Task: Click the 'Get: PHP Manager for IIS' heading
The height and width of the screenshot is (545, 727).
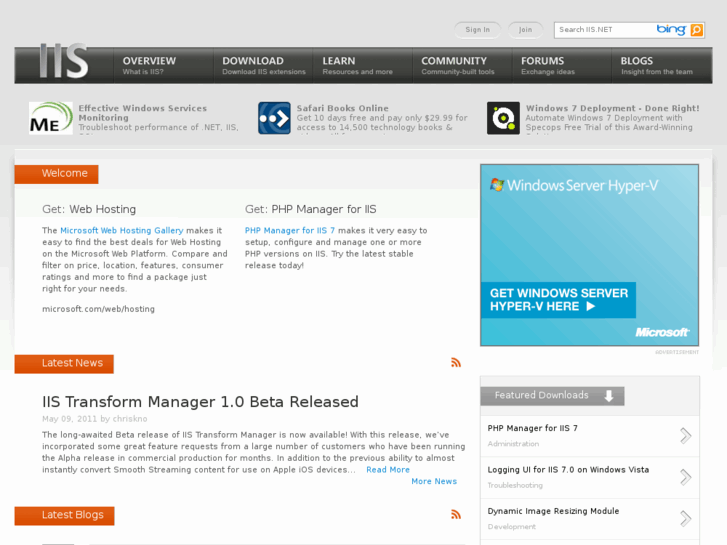Action: click(x=311, y=209)
